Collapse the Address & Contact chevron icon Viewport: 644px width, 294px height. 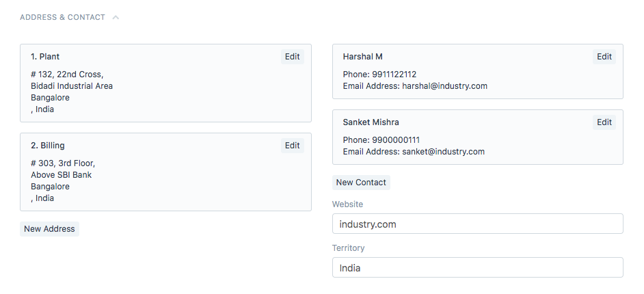[x=116, y=18]
